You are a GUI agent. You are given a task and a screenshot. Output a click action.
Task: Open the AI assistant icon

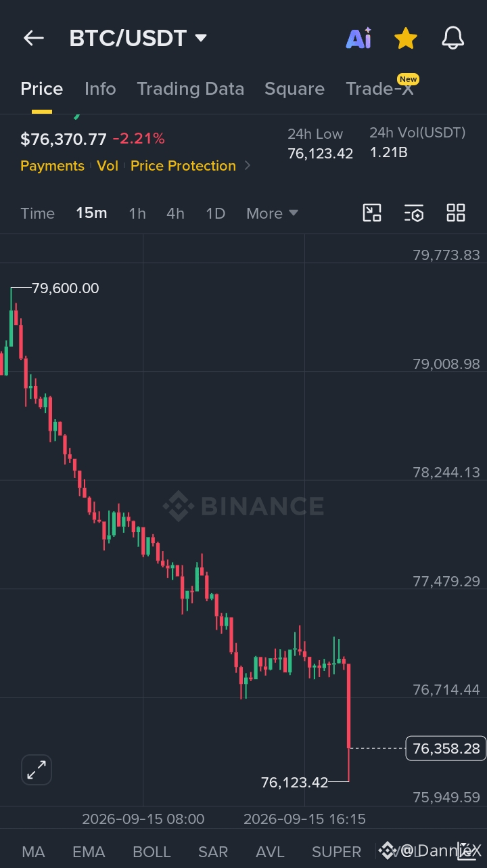click(x=358, y=39)
